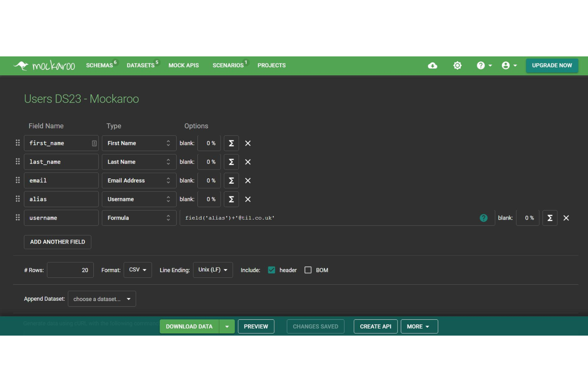Grab the drag handle for the alias row

[17, 199]
